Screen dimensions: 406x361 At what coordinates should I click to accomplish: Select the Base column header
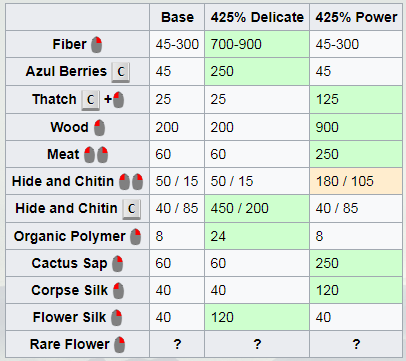pyautogui.click(x=177, y=17)
